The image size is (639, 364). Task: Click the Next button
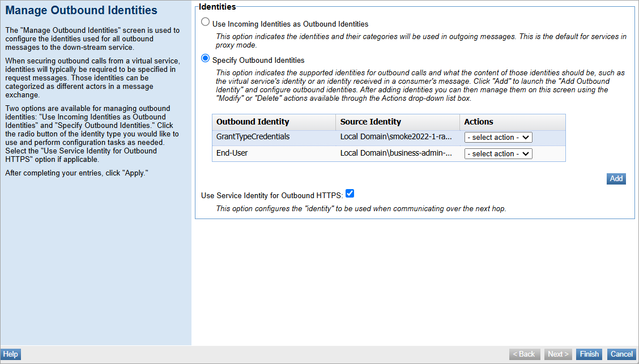(558, 354)
